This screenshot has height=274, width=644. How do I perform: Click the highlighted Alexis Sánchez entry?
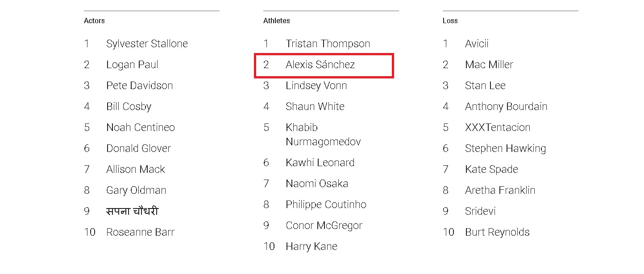coord(320,65)
